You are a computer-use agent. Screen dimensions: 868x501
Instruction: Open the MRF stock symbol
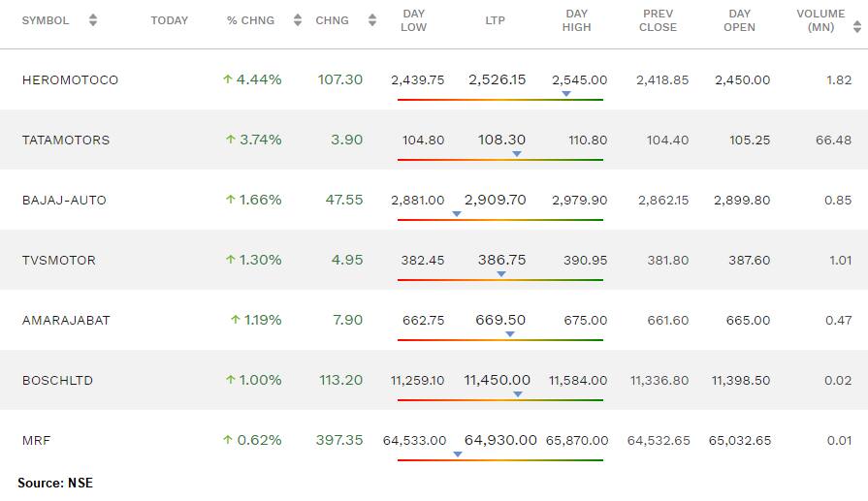36,441
